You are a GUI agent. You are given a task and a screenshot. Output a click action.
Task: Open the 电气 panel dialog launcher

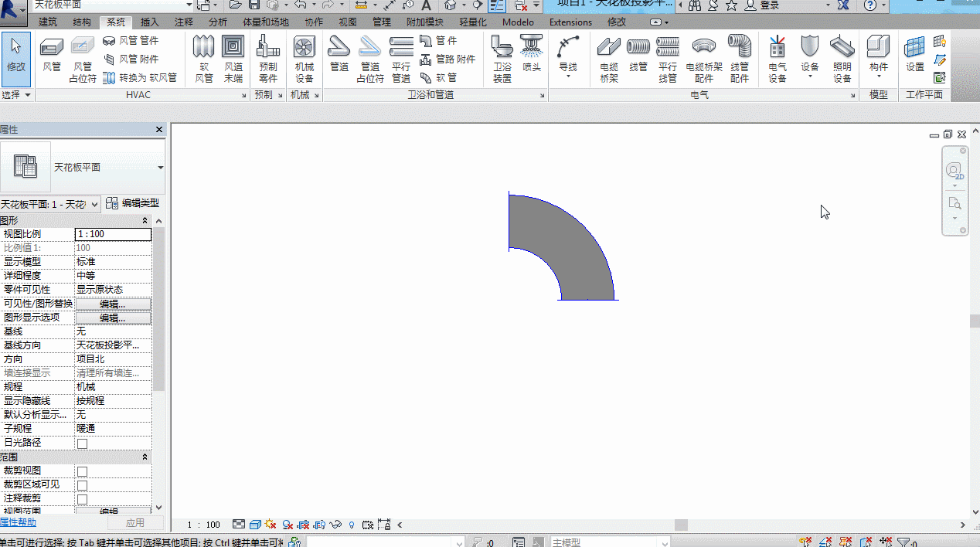(x=853, y=96)
